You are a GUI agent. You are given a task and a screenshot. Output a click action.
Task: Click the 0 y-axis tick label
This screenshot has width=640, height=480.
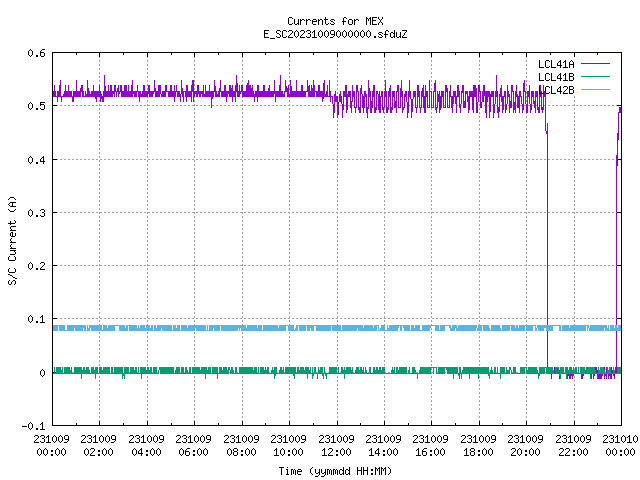(x=42, y=373)
